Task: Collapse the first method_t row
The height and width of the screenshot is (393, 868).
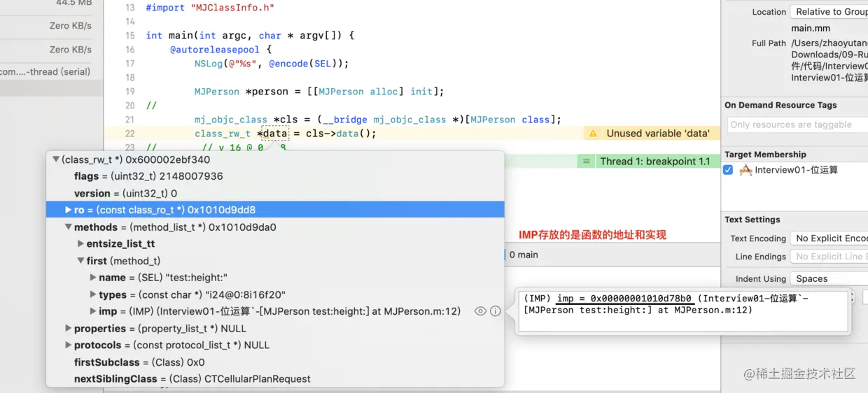Action: (x=81, y=261)
